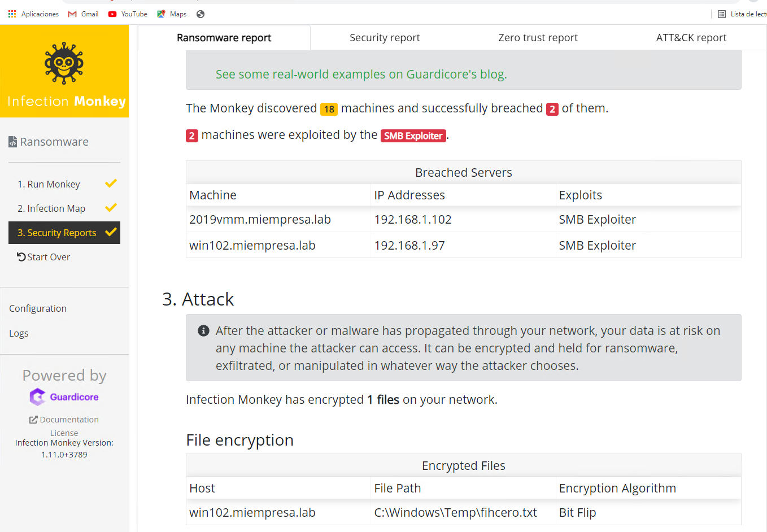The height and width of the screenshot is (532, 767).
Task: Click the Ransomware file icon in sidebar
Action: [12, 142]
